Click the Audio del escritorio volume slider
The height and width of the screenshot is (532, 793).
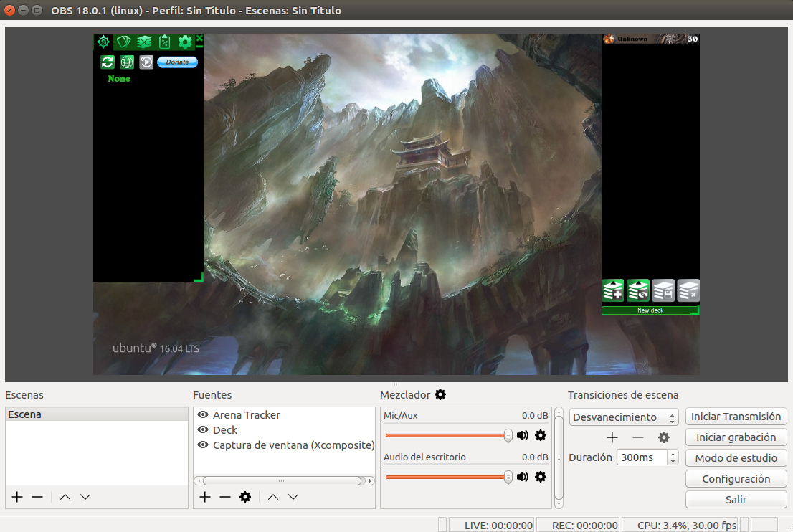pyautogui.click(x=449, y=477)
